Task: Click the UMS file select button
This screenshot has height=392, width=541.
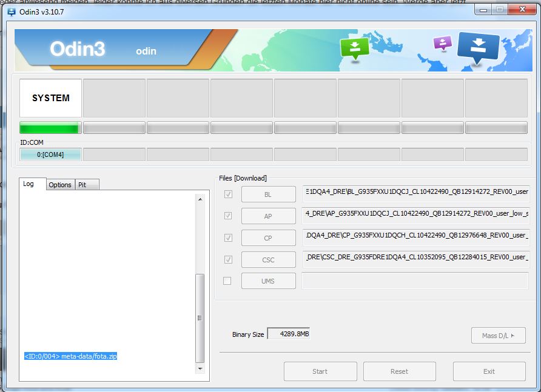Action: [x=269, y=281]
